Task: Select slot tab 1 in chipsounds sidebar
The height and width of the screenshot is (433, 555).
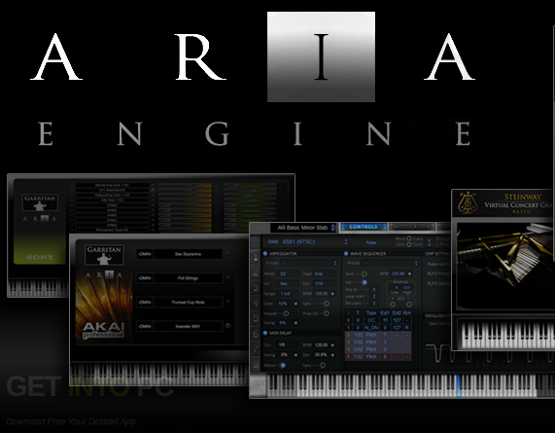Action: click(x=255, y=257)
